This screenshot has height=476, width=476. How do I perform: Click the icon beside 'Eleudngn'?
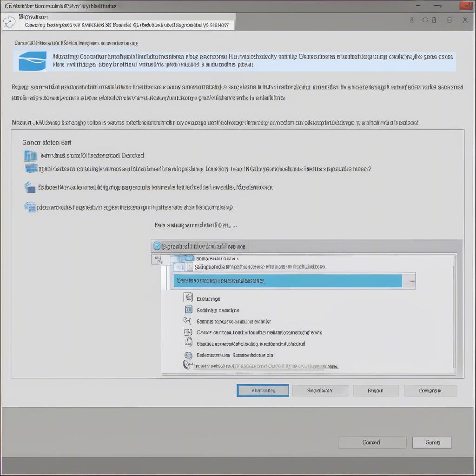(x=188, y=297)
